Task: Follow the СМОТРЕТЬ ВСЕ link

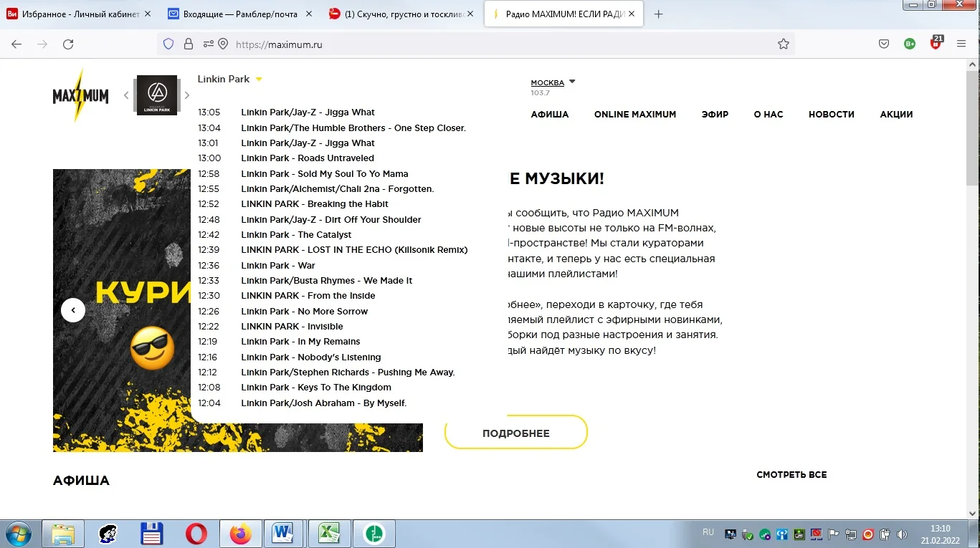Action: pos(791,475)
